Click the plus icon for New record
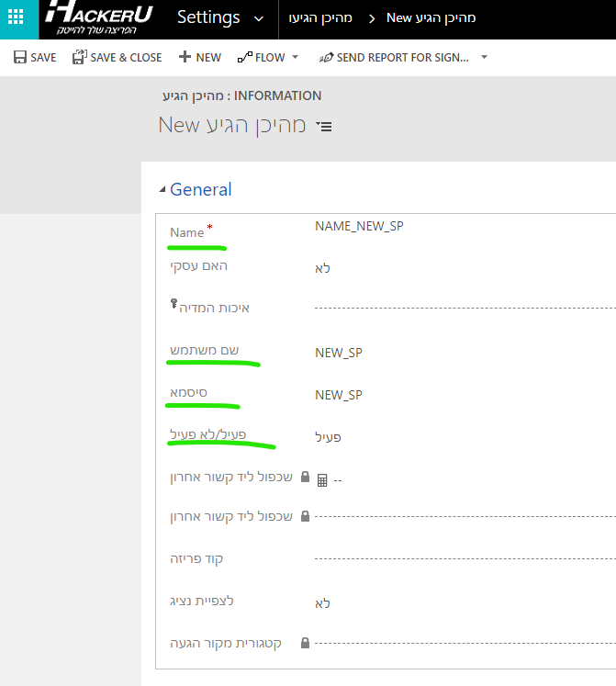Viewport: 616px width, 686px height. point(185,57)
